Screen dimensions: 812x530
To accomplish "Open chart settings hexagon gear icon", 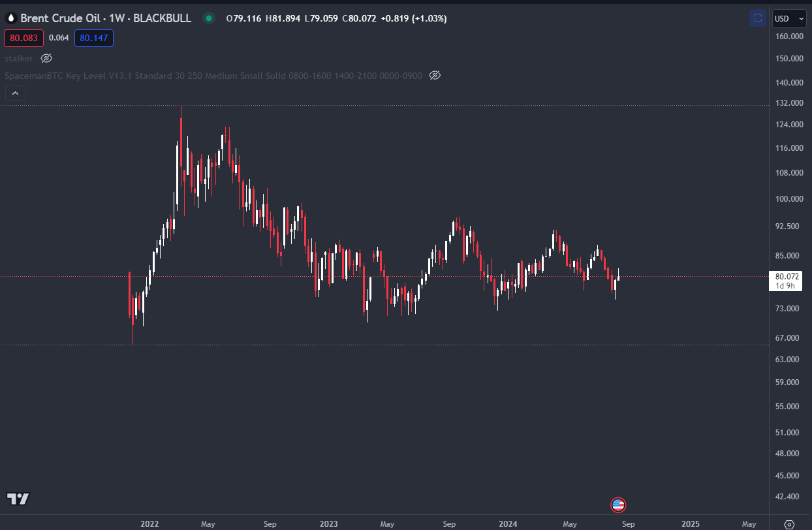I will (x=789, y=523).
